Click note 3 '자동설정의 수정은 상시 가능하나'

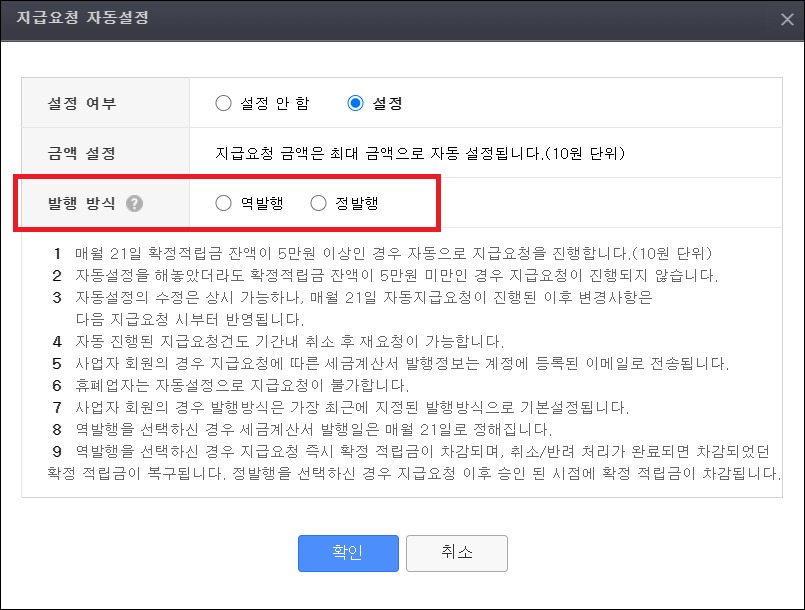363,308
